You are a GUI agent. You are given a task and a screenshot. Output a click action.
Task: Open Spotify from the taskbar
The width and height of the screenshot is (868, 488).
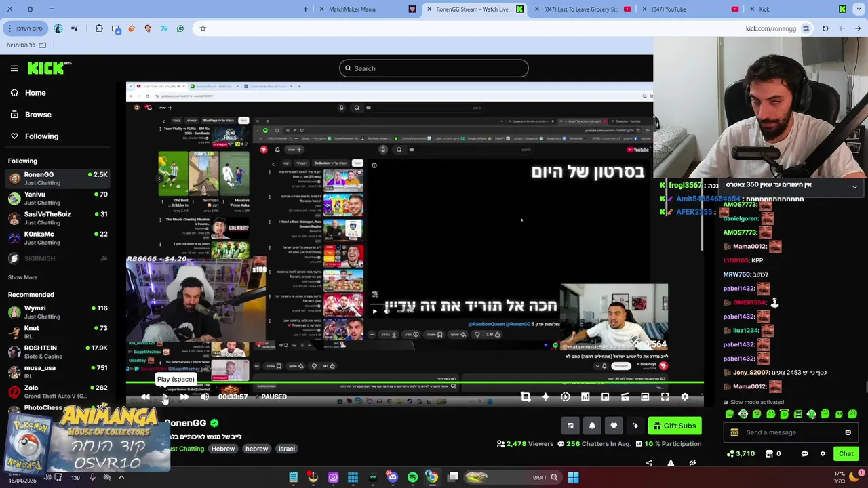click(x=412, y=477)
